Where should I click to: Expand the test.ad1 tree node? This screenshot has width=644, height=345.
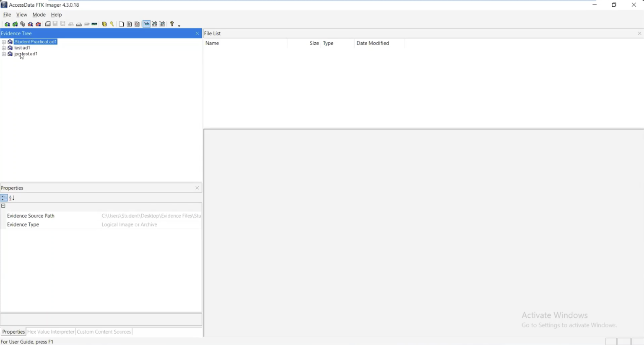click(3, 47)
